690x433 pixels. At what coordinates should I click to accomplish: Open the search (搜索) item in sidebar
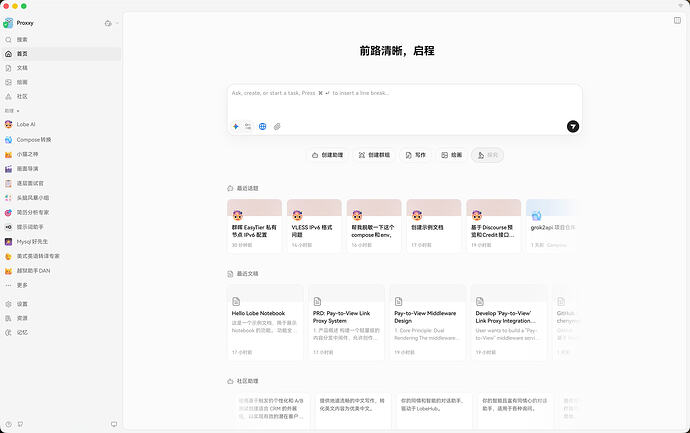[61, 40]
